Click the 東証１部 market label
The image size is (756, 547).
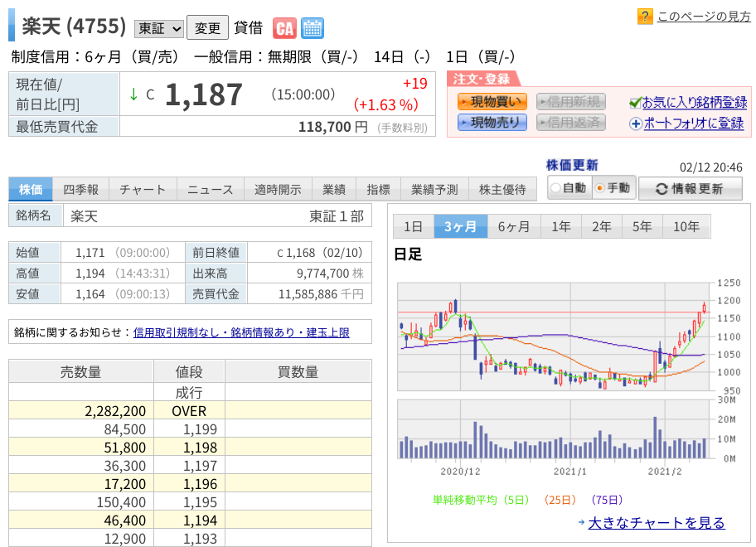[x=337, y=216]
